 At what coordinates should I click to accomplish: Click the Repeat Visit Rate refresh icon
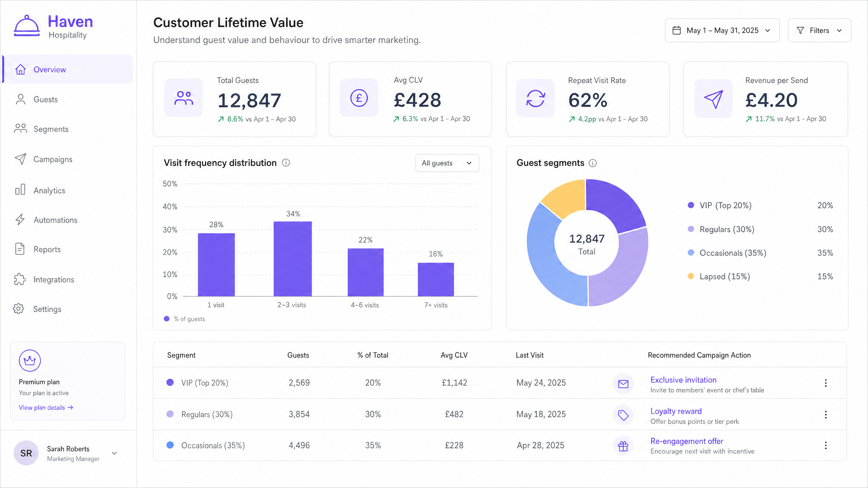coord(535,98)
